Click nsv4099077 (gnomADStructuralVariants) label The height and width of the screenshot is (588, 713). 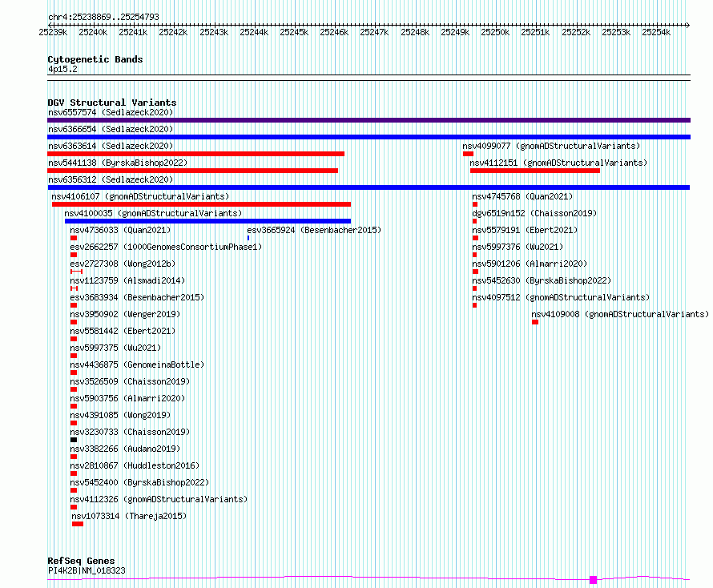(551, 146)
